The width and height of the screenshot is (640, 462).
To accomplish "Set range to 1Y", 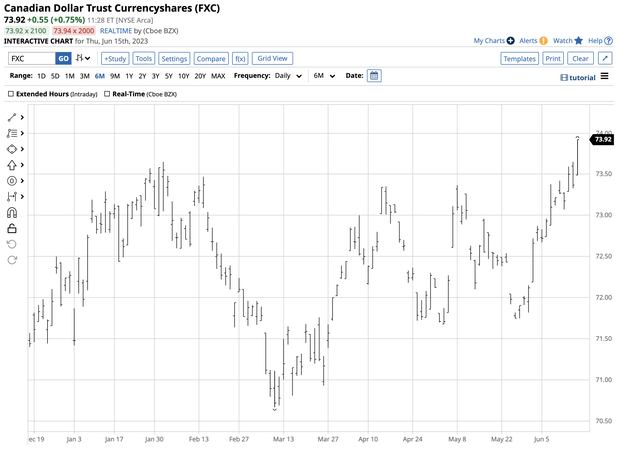I will [x=129, y=76].
